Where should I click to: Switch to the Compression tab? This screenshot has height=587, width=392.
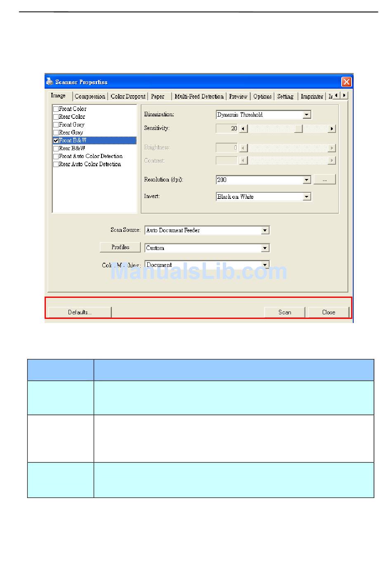click(x=90, y=97)
